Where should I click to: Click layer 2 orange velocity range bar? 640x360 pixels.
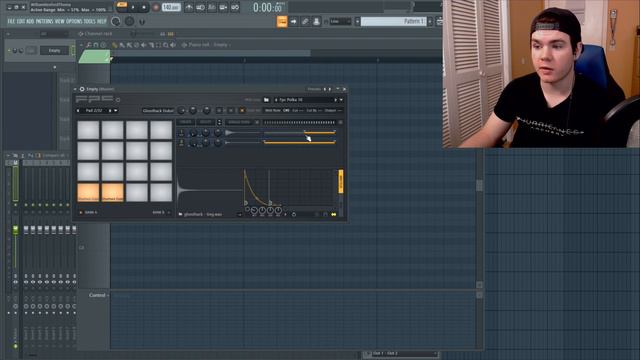300,142
